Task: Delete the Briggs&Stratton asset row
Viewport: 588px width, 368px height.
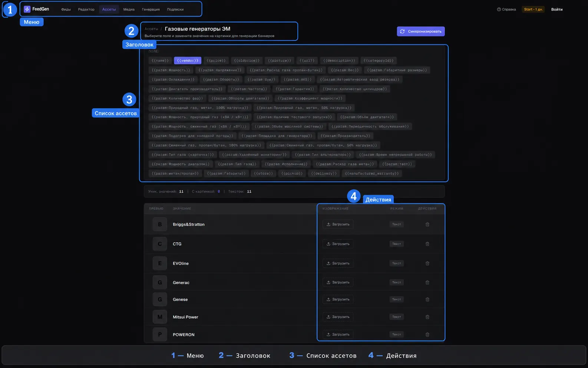Action: click(427, 224)
